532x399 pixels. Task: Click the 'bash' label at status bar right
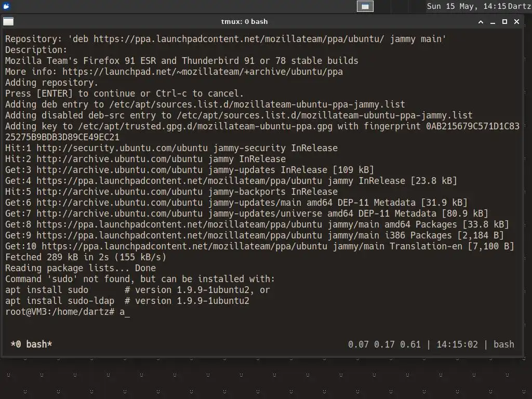click(x=504, y=344)
